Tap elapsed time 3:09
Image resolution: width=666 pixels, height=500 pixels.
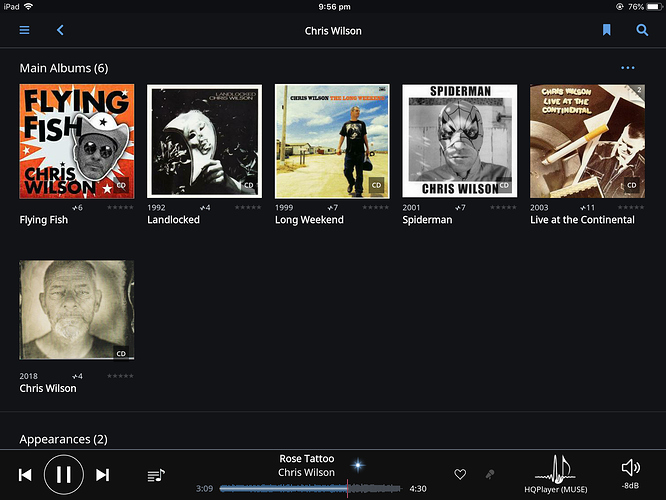204,489
